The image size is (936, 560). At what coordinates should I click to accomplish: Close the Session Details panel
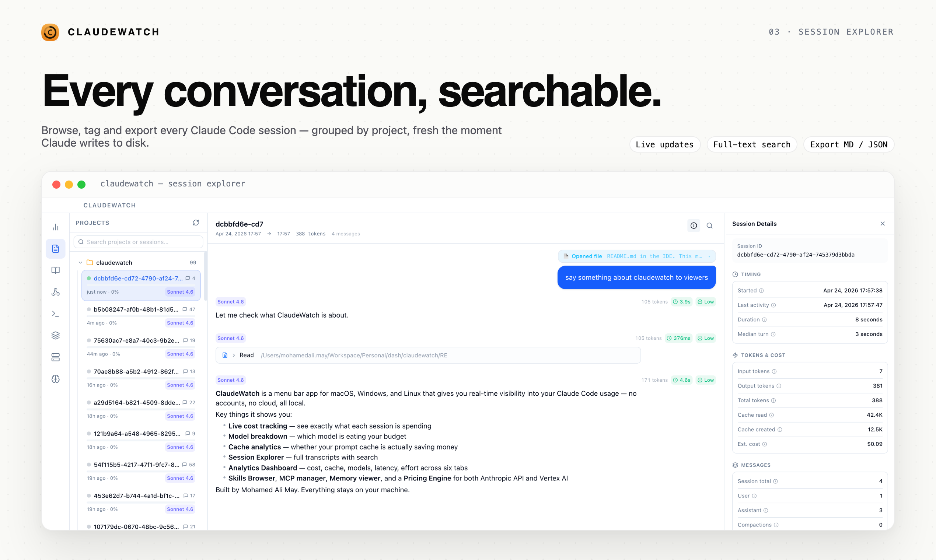pos(883,224)
